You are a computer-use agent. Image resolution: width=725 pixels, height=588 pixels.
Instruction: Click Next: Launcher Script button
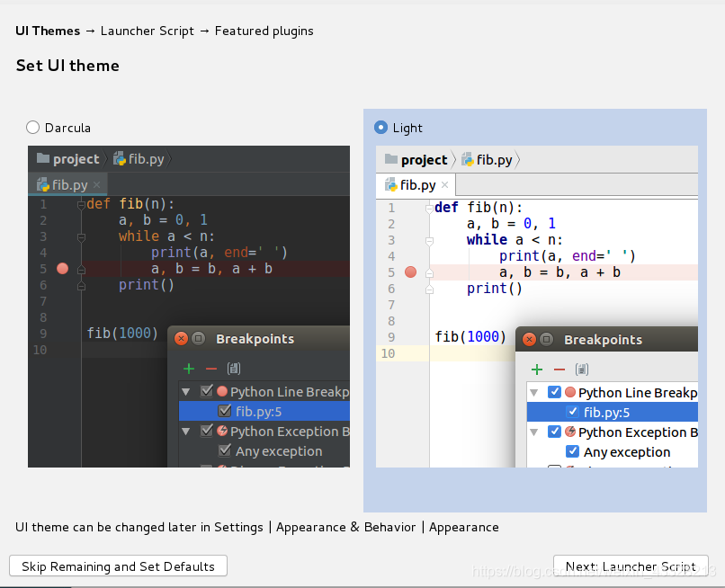pyautogui.click(x=631, y=566)
